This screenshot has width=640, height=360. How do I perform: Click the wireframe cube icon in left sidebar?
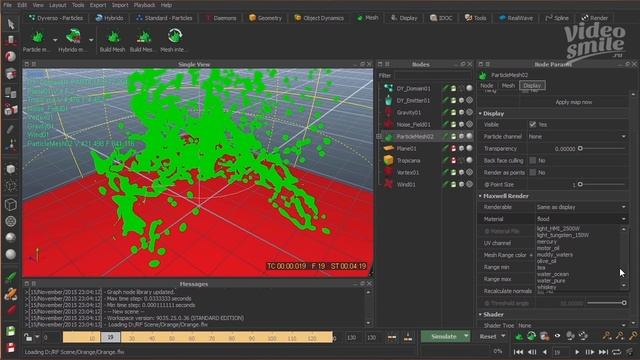(11, 204)
